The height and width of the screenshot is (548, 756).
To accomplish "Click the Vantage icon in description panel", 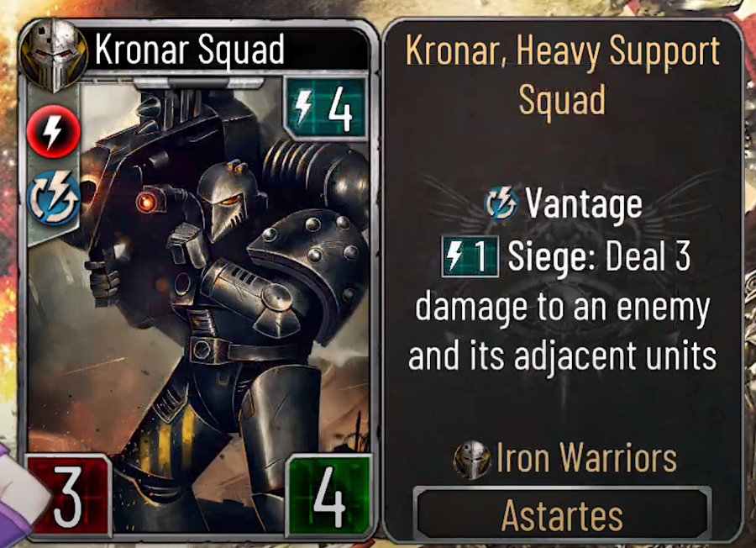I will (501, 204).
